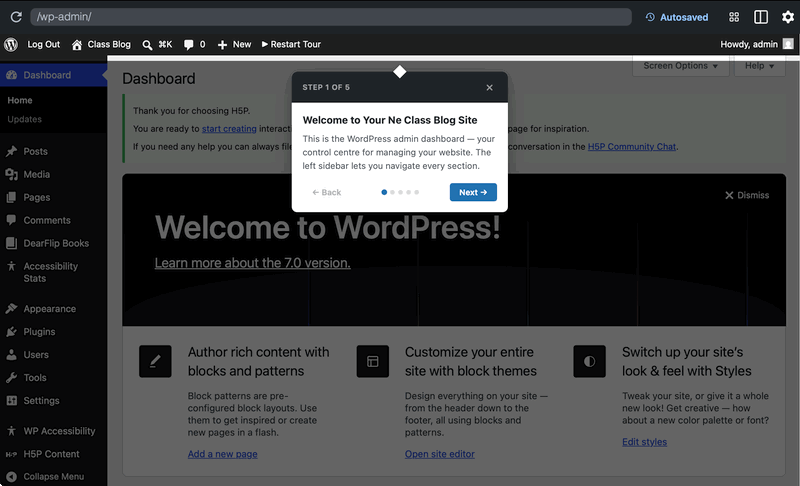Click the /wp-admin/ address field
Screen dimensions: 800x486
pos(331,17)
